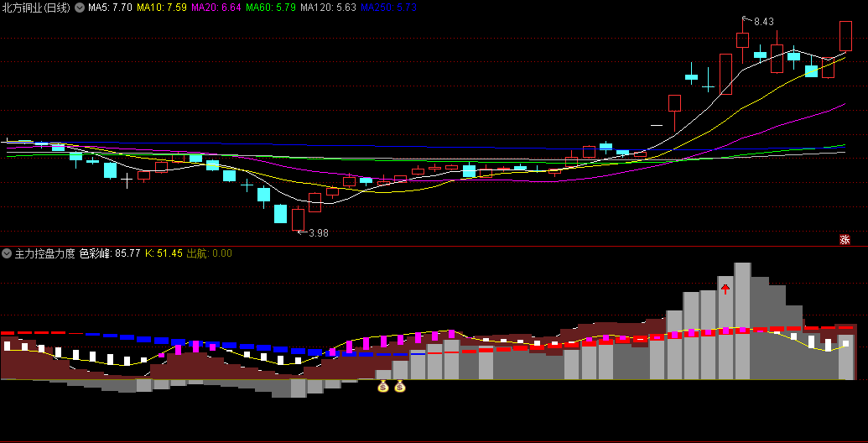The height and width of the screenshot is (443, 868).
Task: Click the MA5: 7.70 label
Action: (110, 8)
